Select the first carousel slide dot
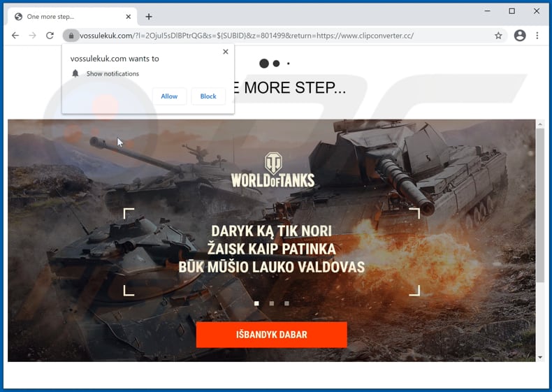 point(256,303)
